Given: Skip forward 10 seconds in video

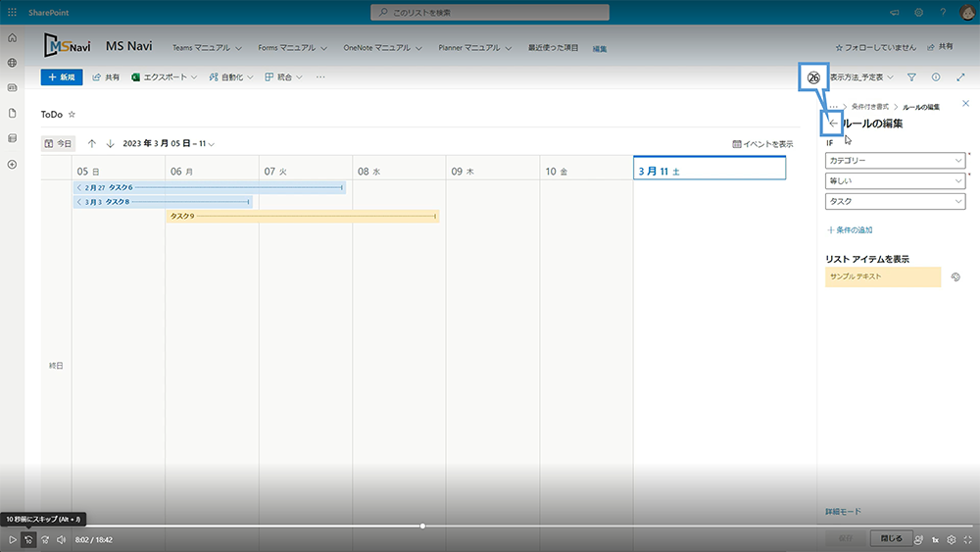Looking at the screenshot, I should pyautogui.click(x=45, y=539).
